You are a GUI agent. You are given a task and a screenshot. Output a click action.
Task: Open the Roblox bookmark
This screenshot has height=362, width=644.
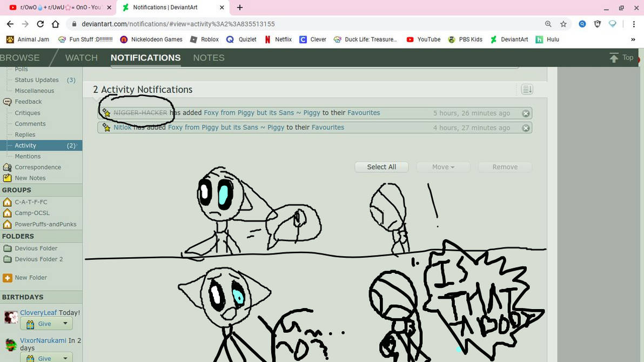pyautogui.click(x=205, y=39)
